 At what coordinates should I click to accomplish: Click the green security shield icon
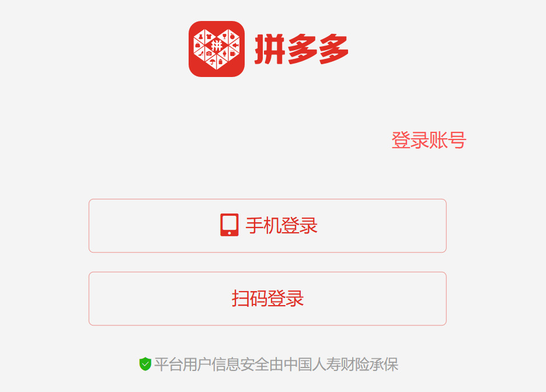click(x=145, y=364)
